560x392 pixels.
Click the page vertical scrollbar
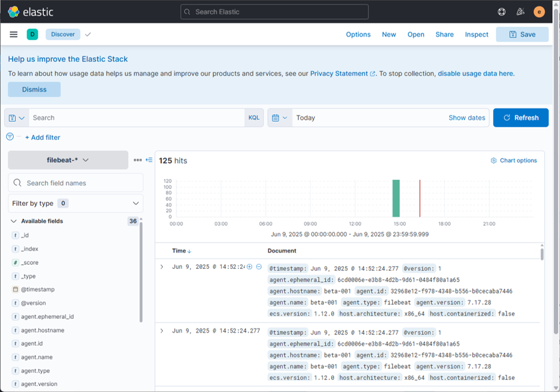click(556, 172)
